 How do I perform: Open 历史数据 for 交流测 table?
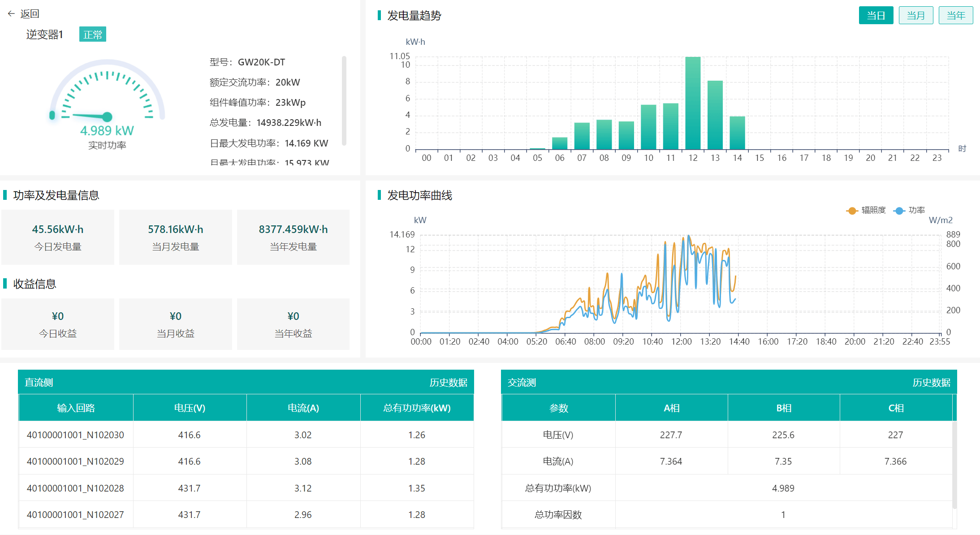[931, 382]
